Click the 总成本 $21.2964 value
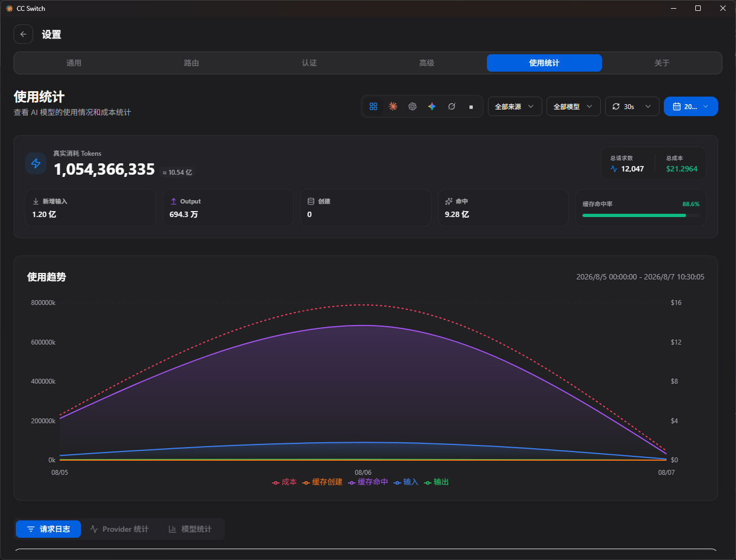 click(682, 169)
